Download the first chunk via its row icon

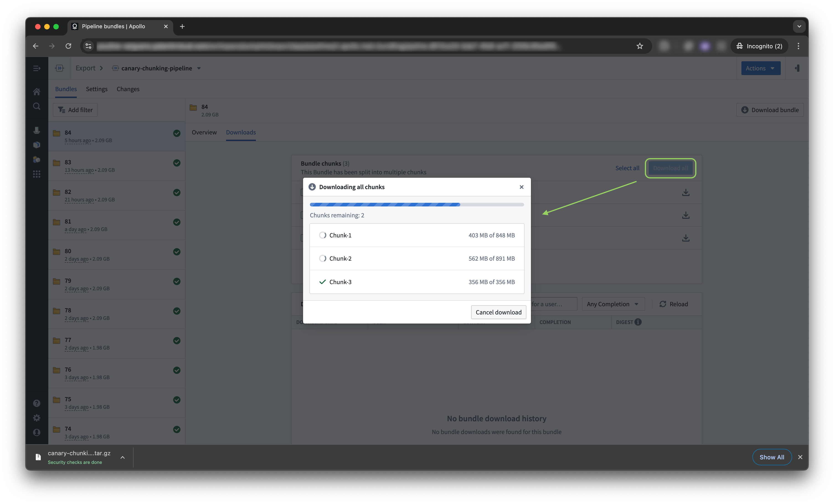pos(685,192)
